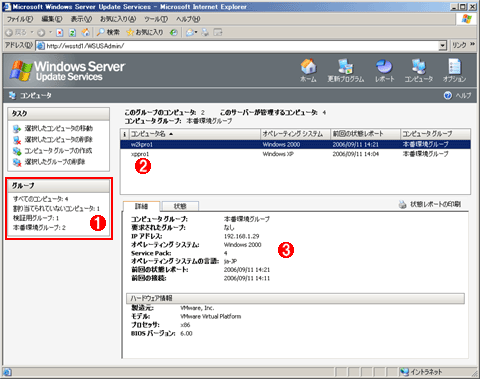480x379 pixels.
Task: Open the Edit (編集) menu
Action: (51, 19)
